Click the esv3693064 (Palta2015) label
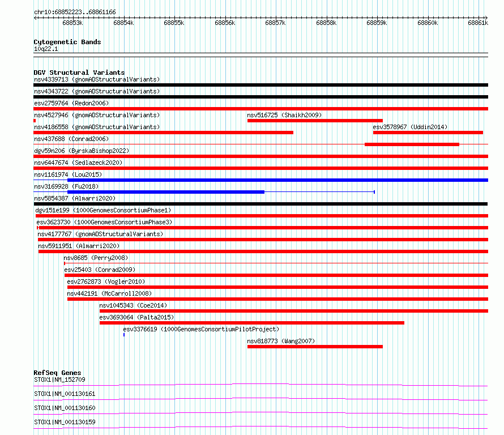This screenshot has height=435, width=504. [136, 317]
